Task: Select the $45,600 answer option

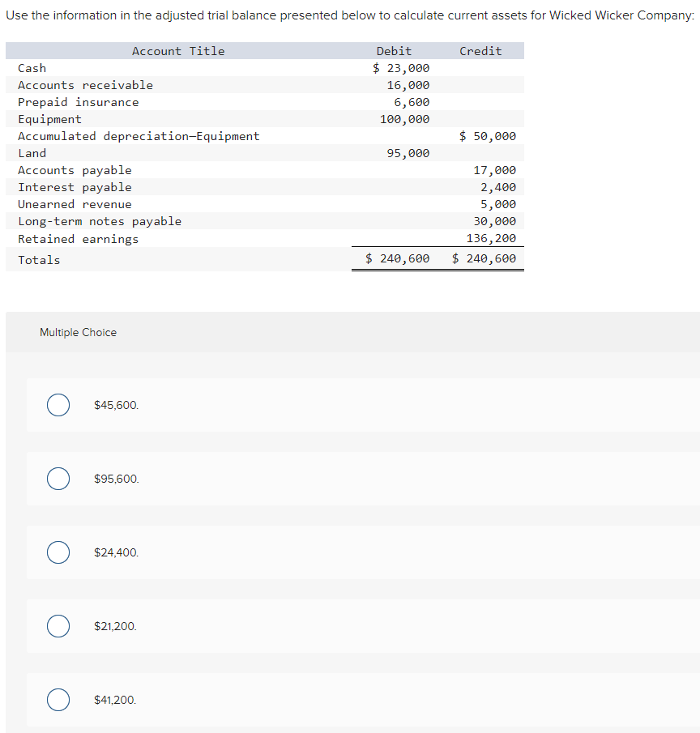Action: tap(58, 404)
